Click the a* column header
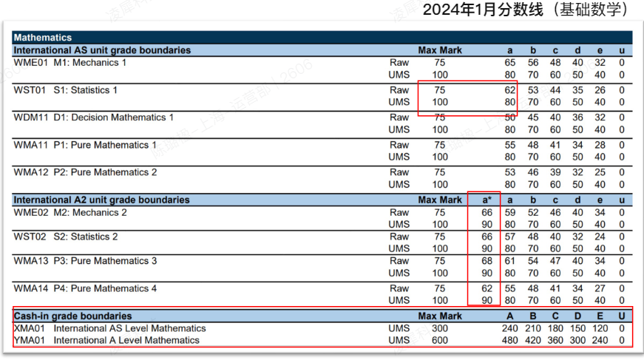Viewport: 644px width, 360px height. 487,200
